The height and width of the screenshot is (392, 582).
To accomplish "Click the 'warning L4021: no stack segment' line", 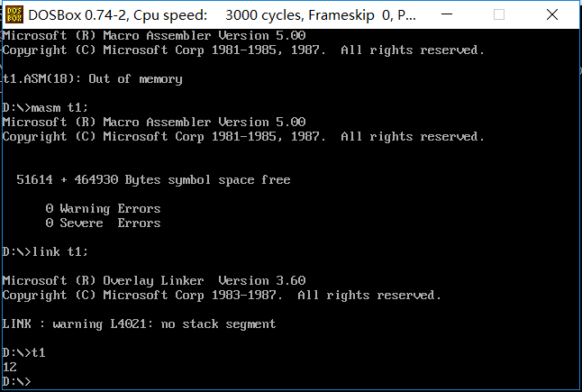I will pyautogui.click(x=139, y=324).
